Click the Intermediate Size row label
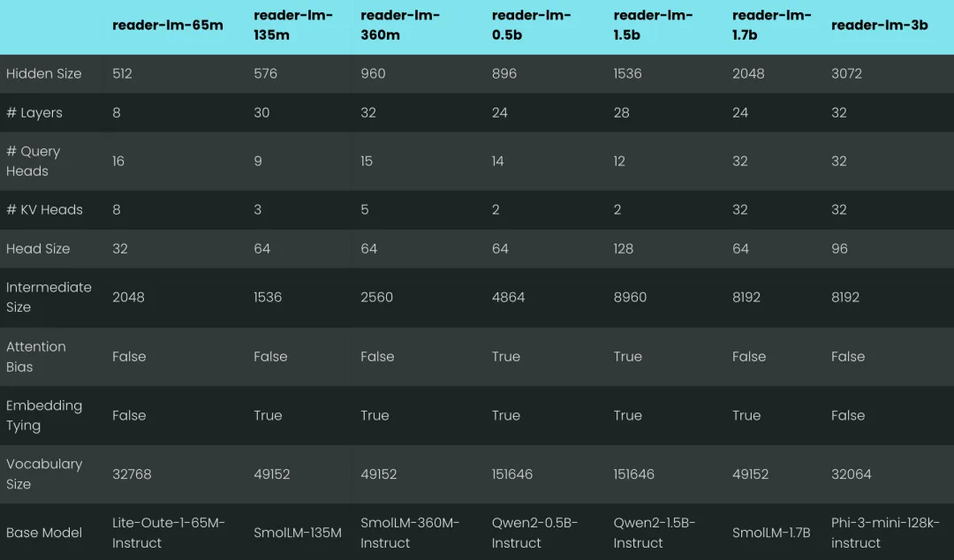954x560 pixels. pos(49,297)
